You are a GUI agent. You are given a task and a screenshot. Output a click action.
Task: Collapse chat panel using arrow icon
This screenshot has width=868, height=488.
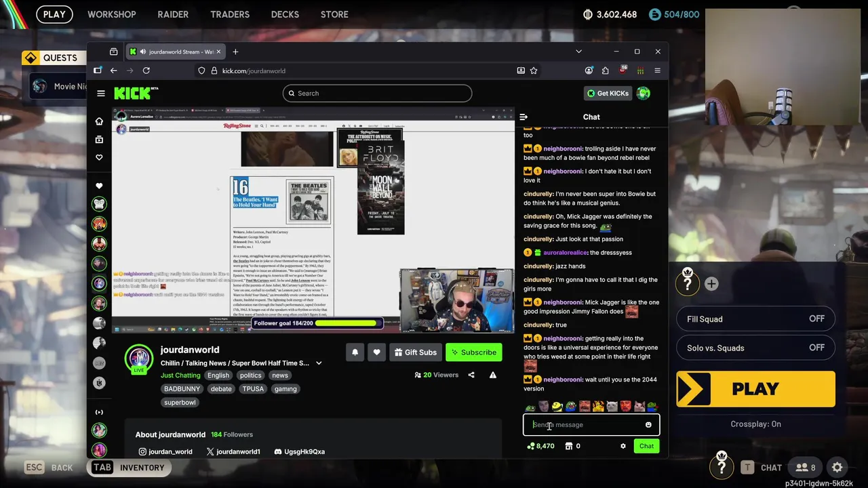(x=524, y=117)
